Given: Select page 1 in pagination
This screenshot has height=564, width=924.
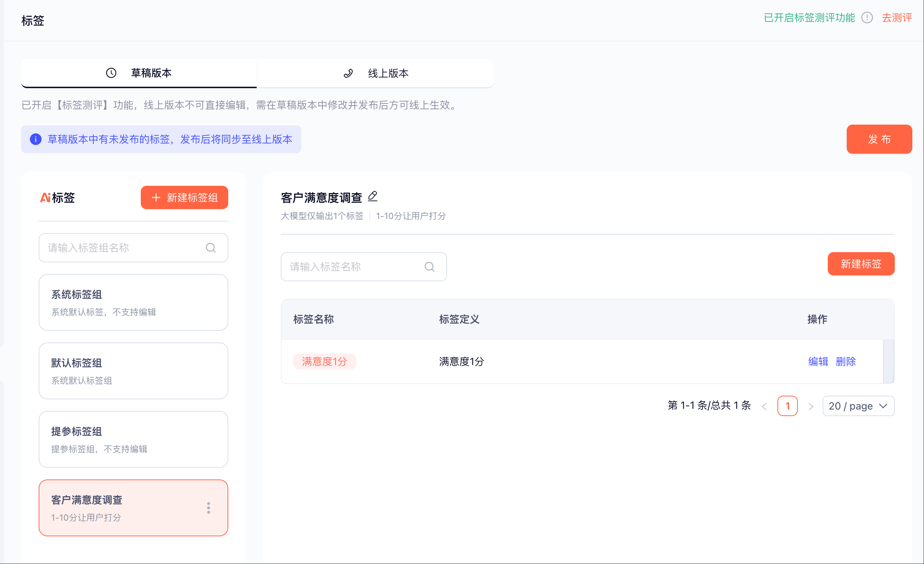Looking at the screenshot, I should click(788, 406).
